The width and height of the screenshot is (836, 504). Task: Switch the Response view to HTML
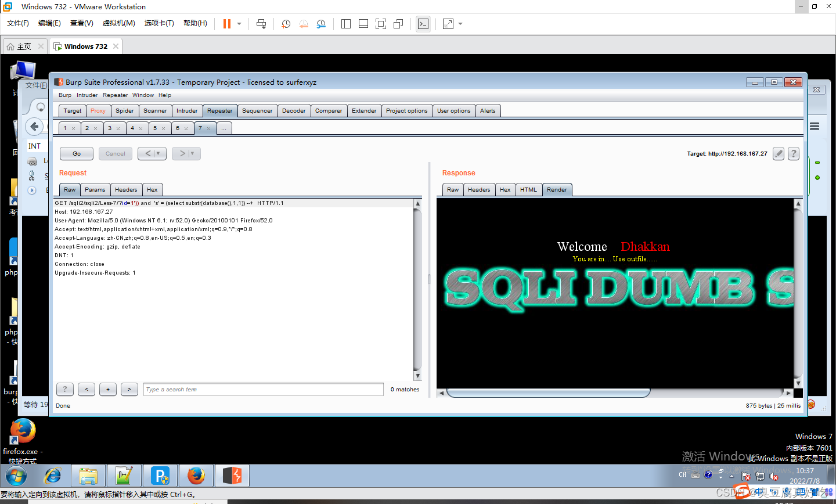[528, 189]
